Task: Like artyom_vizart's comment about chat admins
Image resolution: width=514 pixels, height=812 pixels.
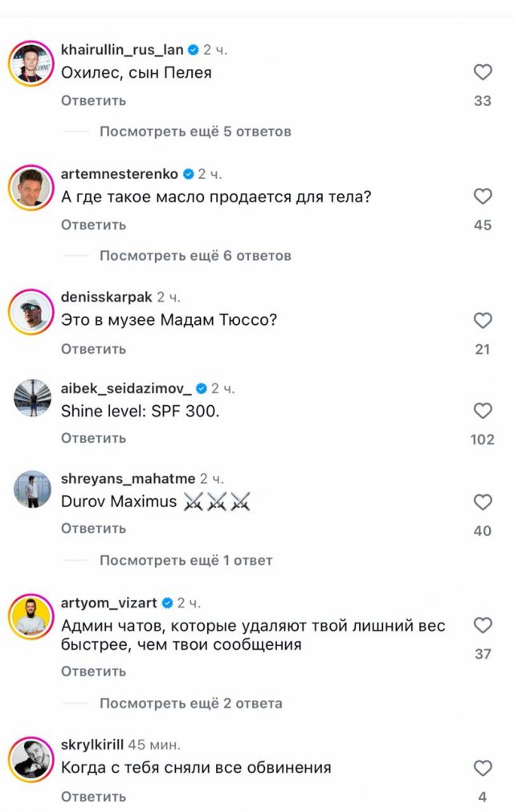Action: click(483, 624)
